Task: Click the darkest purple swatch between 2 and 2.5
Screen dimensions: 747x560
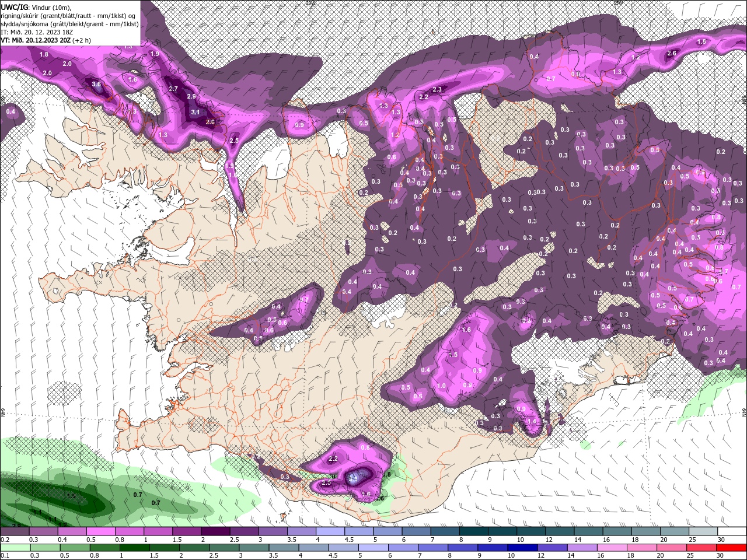Action: (215, 531)
